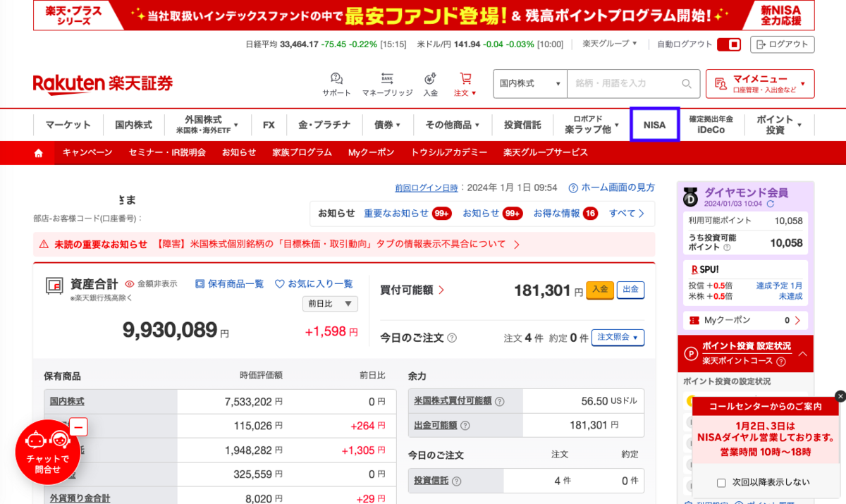Open the マーケット nav tab
The width and height of the screenshot is (846, 504).
coord(68,125)
